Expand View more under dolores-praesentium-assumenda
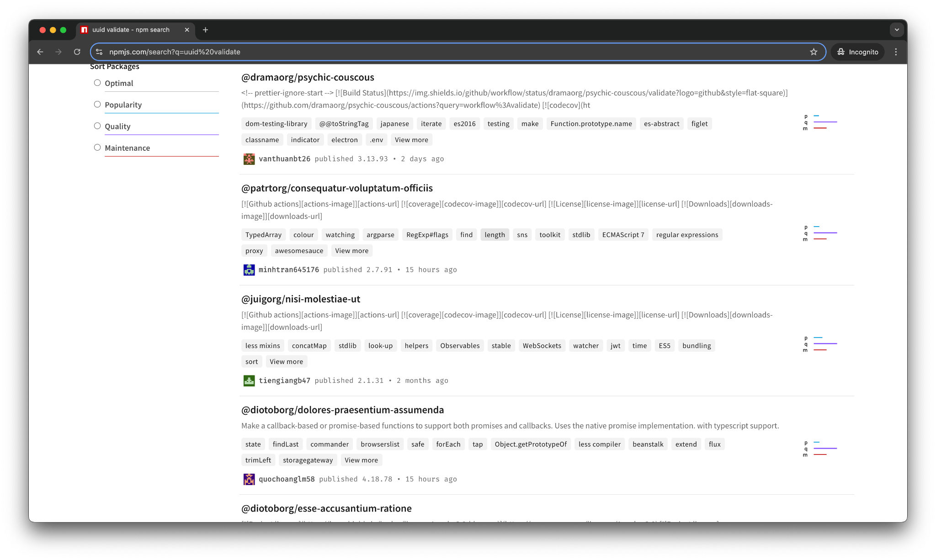This screenshot has height=560, width=936. 361,460
